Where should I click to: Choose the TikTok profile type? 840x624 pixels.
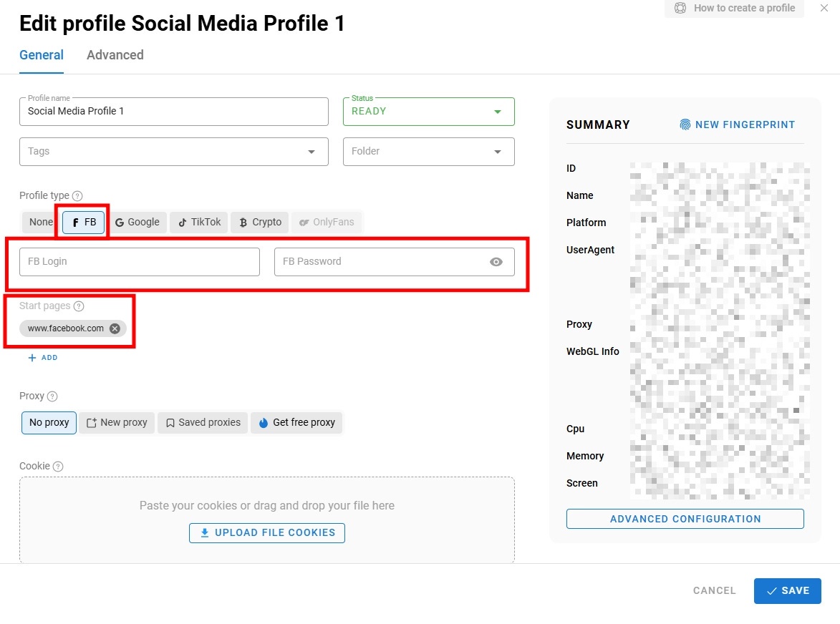tap(198, 222)
